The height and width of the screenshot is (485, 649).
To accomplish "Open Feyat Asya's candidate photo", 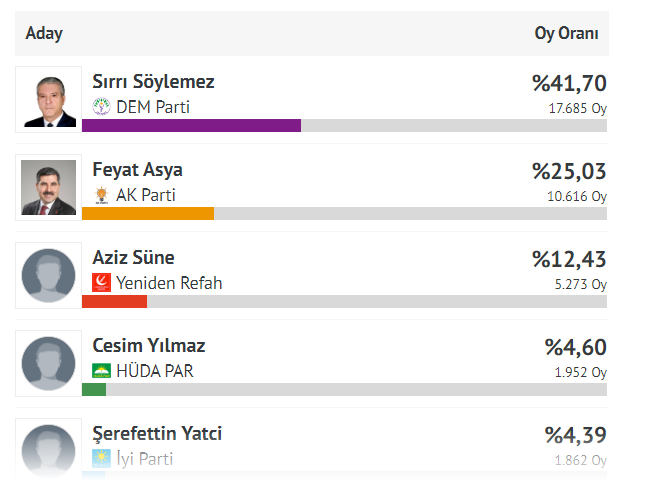I will pyautogui.click(x=49, y=188).
